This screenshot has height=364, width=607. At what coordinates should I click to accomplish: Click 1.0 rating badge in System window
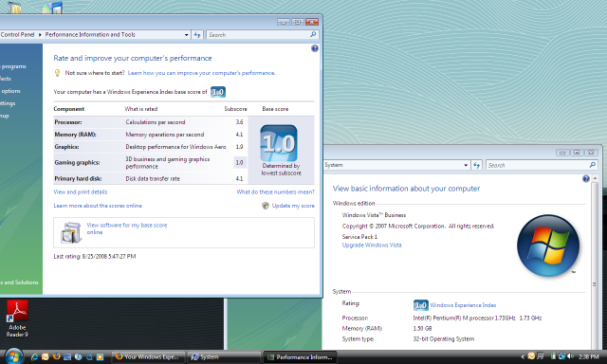420,305
